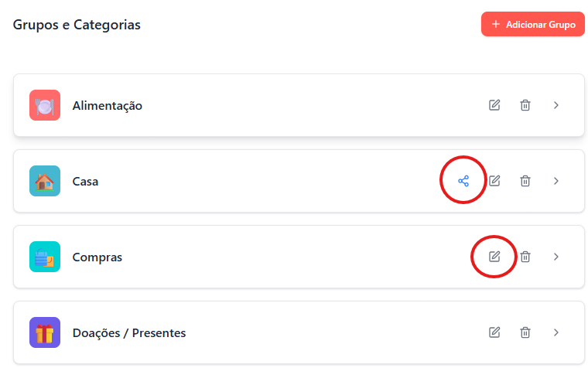Edit the Doações / Presentes group
This screenshot has height=368, width=588.
click(494, 332)
